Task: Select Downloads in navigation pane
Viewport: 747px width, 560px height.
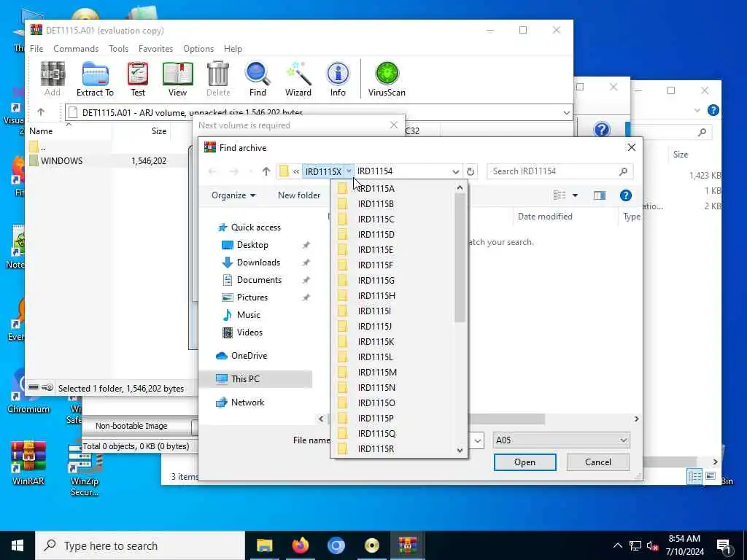Action: (258, 262)
